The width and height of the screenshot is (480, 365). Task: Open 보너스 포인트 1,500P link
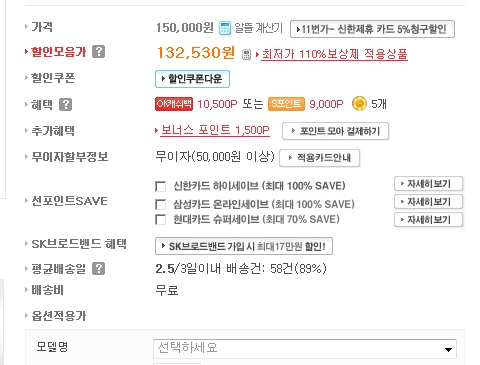coord(215,130)
